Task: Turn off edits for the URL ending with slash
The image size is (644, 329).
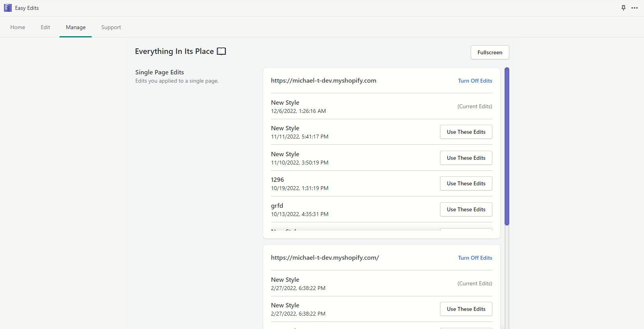Action: tap(475, 258)
